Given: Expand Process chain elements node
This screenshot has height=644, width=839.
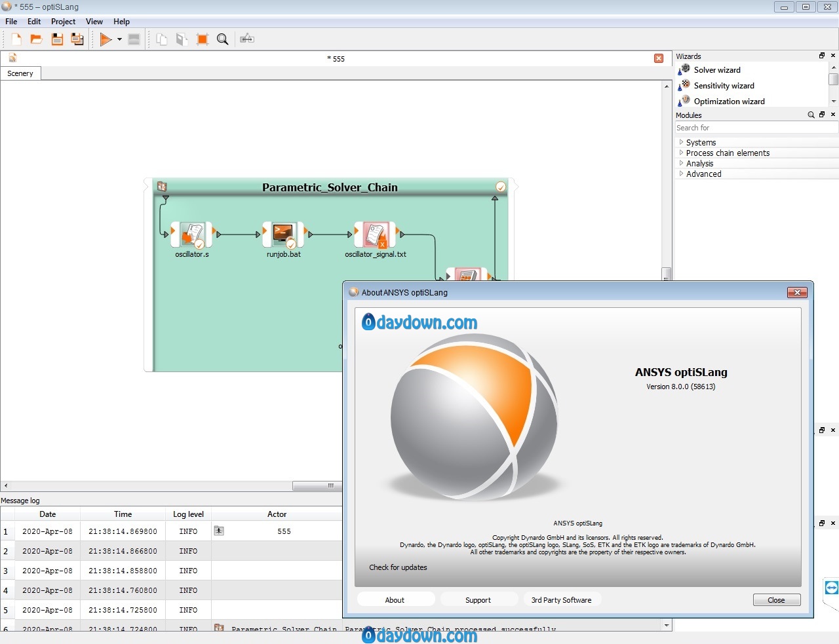Looking at the screenshot, I should click(681, 153).
